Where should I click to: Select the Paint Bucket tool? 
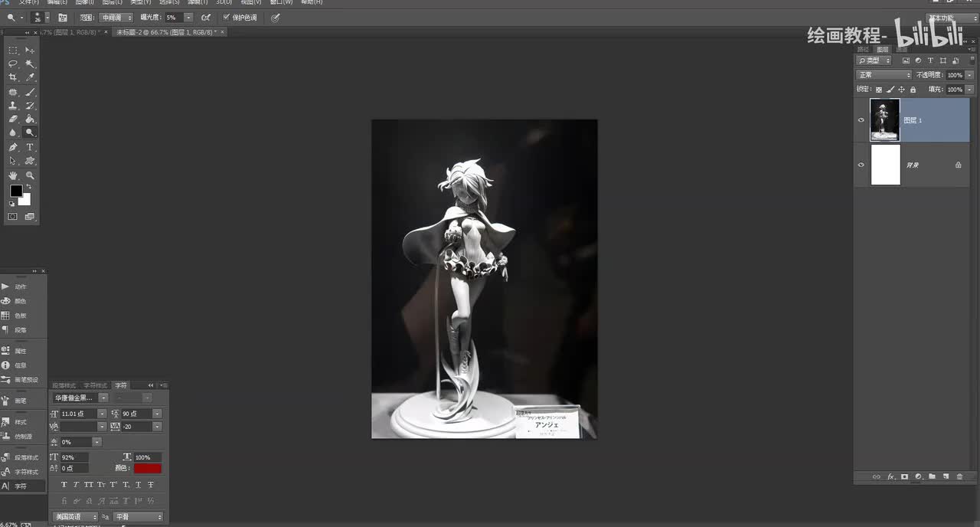point(30,119)
